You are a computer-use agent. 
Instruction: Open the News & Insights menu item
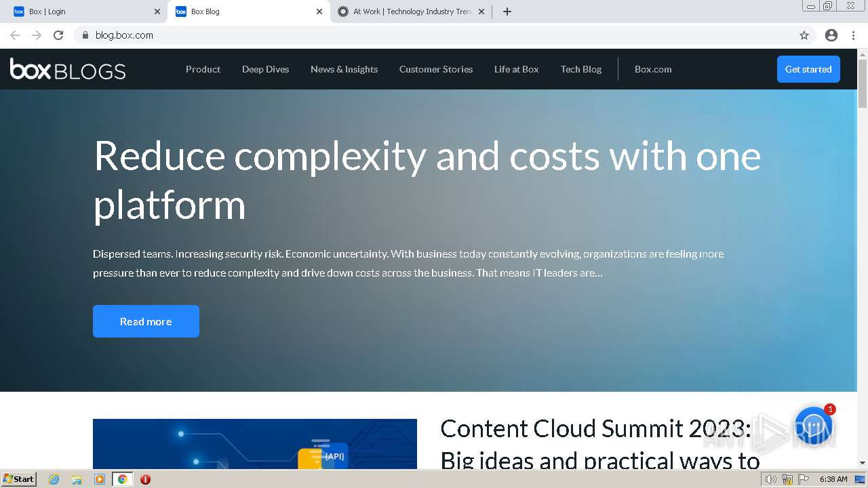344,69
